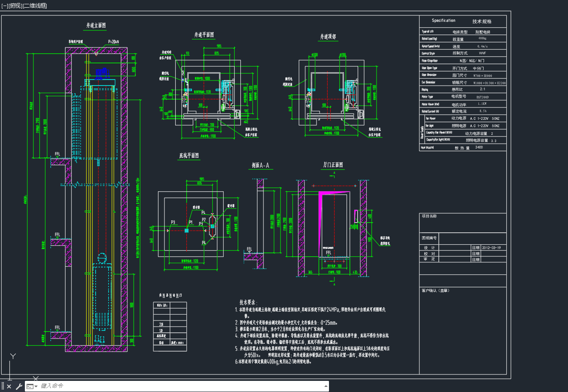Open the 二维线框 visual style menu
This screenshot has width=568, height=392.
[35, 6]
